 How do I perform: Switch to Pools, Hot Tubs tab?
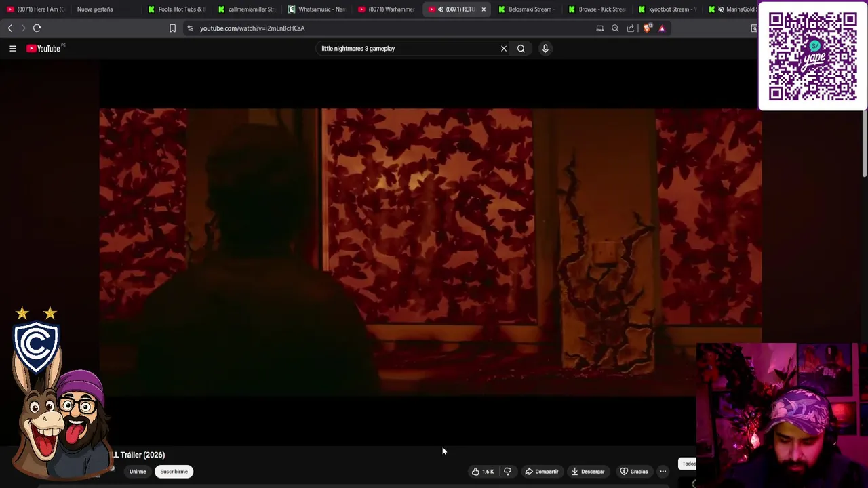click(x=176, y=9)
